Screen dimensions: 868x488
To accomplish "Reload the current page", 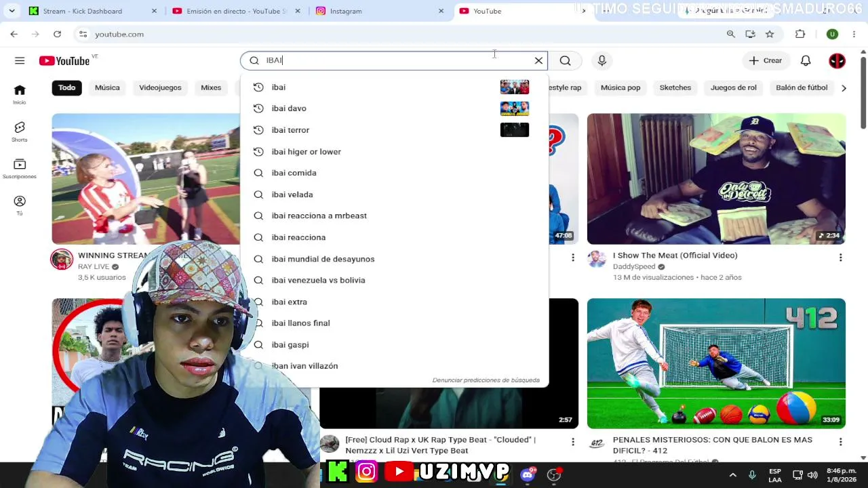I will point(57,34).
